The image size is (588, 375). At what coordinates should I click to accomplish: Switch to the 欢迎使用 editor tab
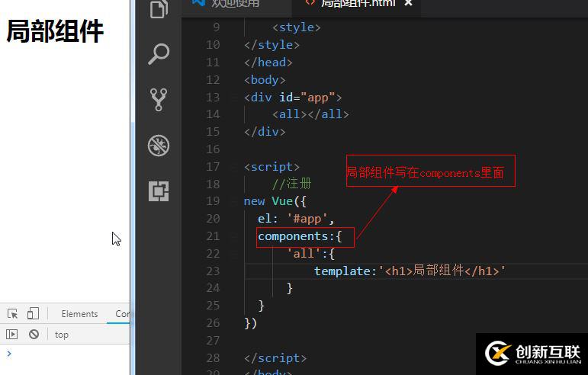pyautogui.click(x=236, y=4)
